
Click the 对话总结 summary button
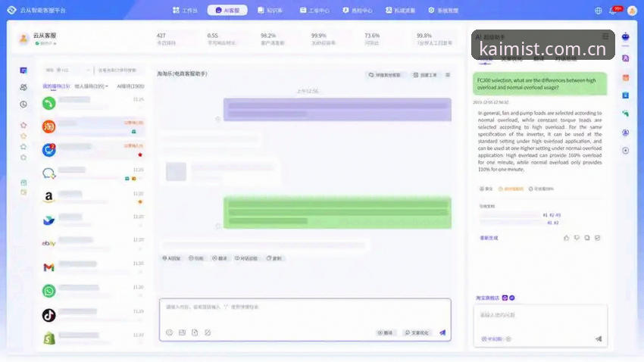[x=246, y=258]
